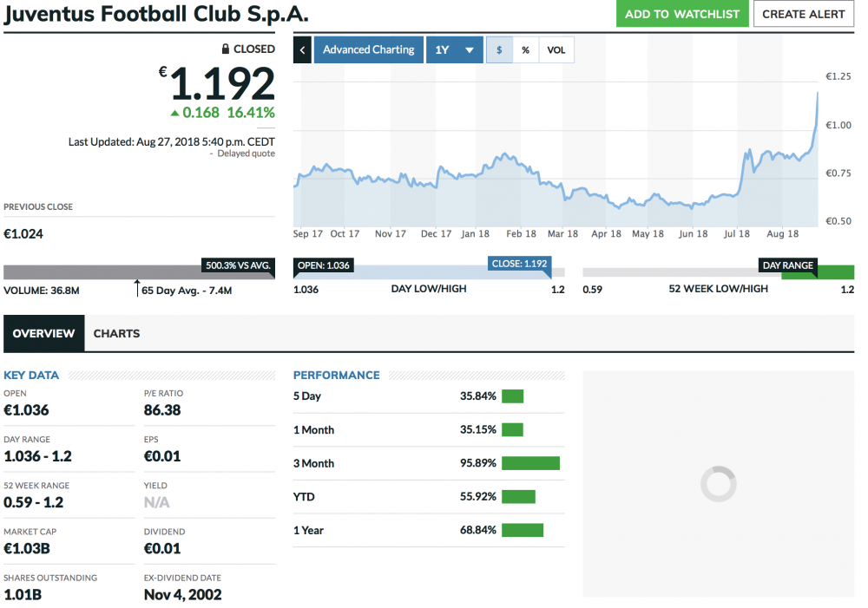Screen dimensions: 868x608
Task: Toggle VOL display on the chart
Action: point(556,50)
